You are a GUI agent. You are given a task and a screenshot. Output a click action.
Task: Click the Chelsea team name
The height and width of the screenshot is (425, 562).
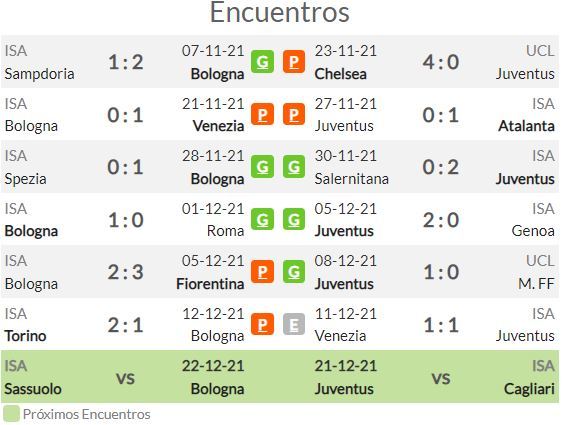click(340, 74)
